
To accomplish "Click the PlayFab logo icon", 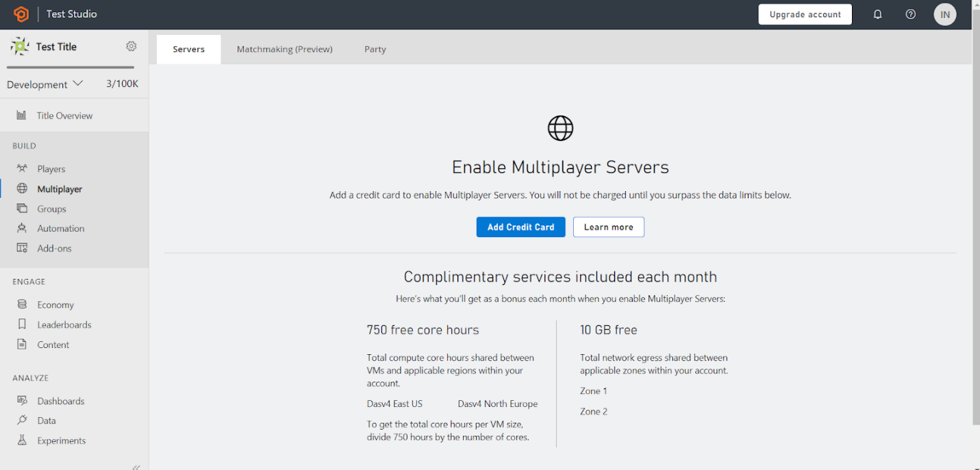I will pyautogui.click(x=21, y=14).
